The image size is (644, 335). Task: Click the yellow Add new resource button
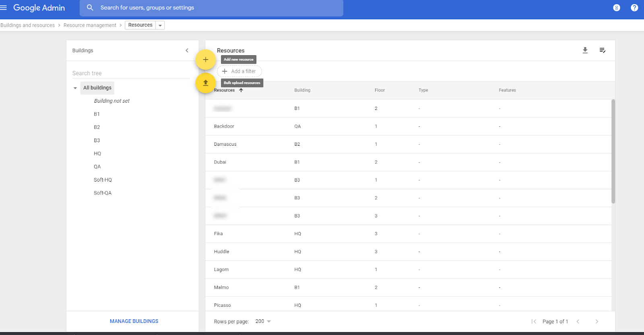pyautogui.click(x=205, y=60)
